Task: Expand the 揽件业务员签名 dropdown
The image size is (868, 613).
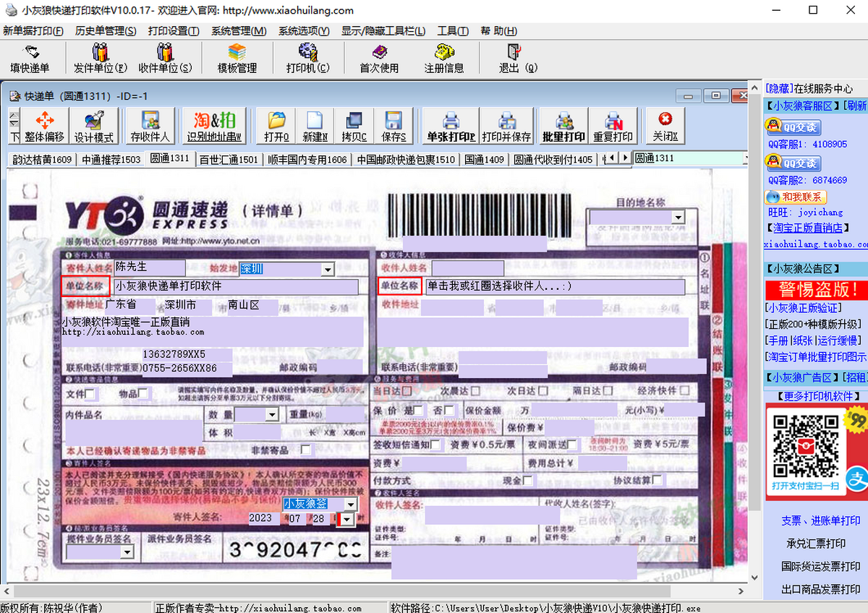Action: 127,552
